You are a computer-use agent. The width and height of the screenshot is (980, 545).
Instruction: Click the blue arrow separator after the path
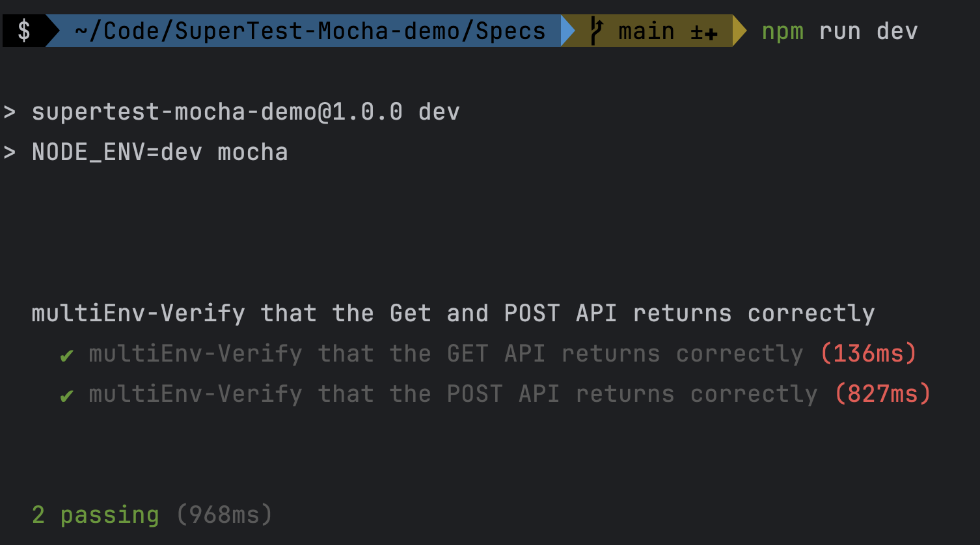pyautogui.click(x=568, y=31)
